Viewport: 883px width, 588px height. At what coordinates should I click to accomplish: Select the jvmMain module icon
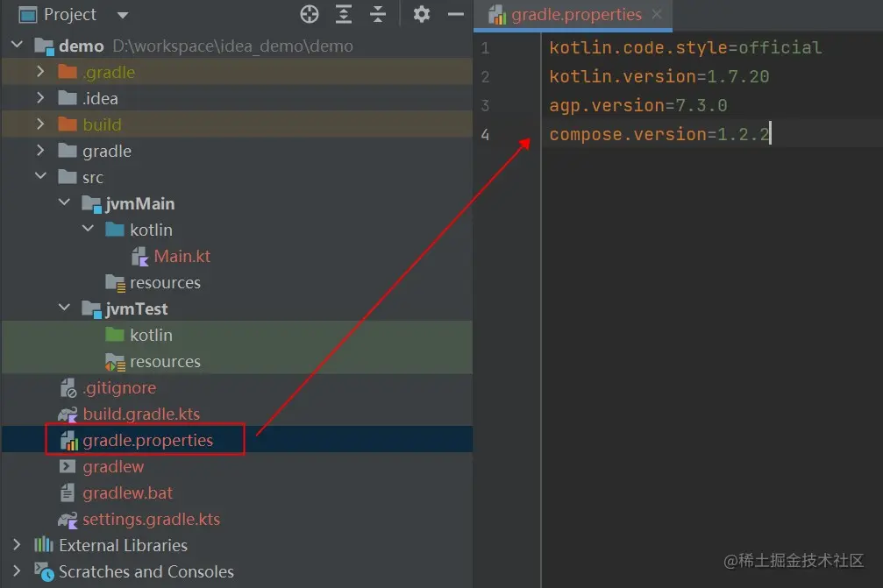(91, 203)
